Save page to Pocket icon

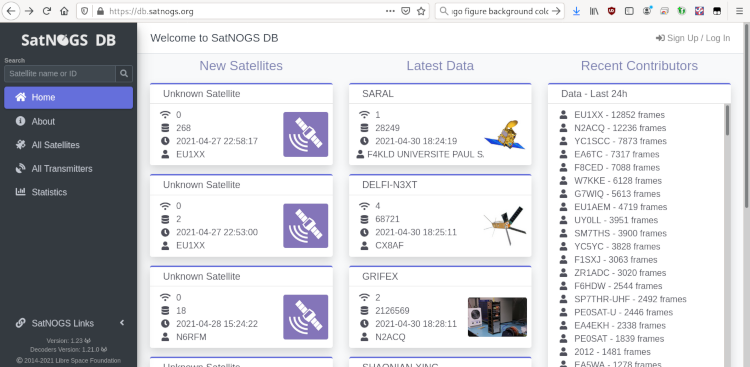(406, 11)
